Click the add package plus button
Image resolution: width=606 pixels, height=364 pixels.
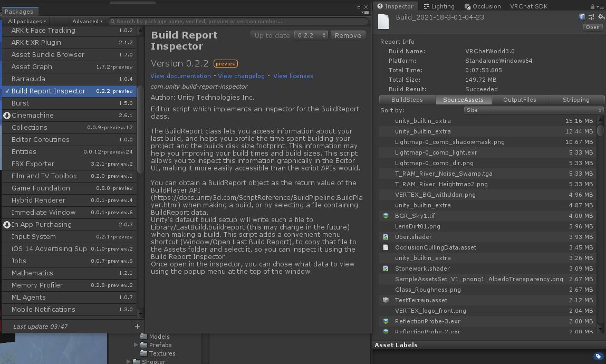coord(137,327)
